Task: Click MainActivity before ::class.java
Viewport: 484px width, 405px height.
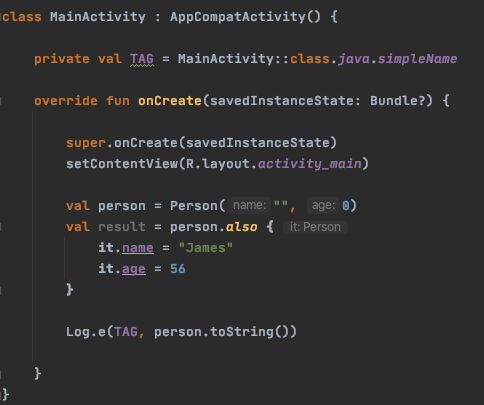Action: point(226,59)
